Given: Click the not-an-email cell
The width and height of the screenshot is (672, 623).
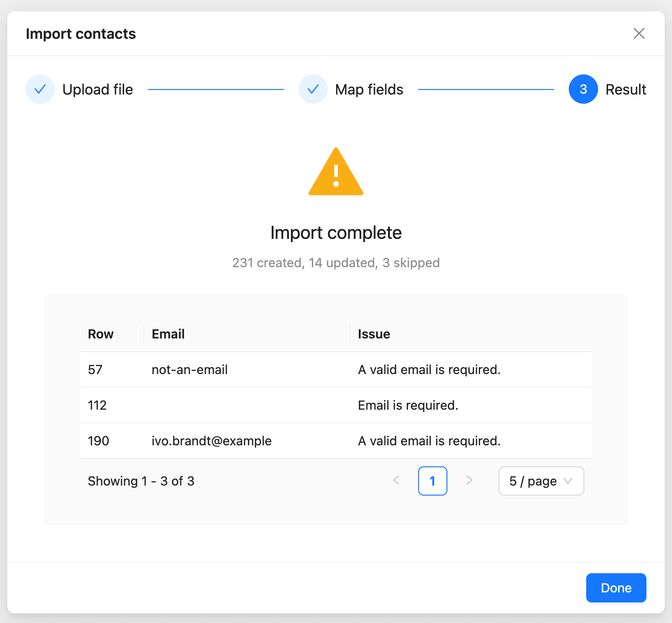Looking at the screenshot, I should pos(247,370).
